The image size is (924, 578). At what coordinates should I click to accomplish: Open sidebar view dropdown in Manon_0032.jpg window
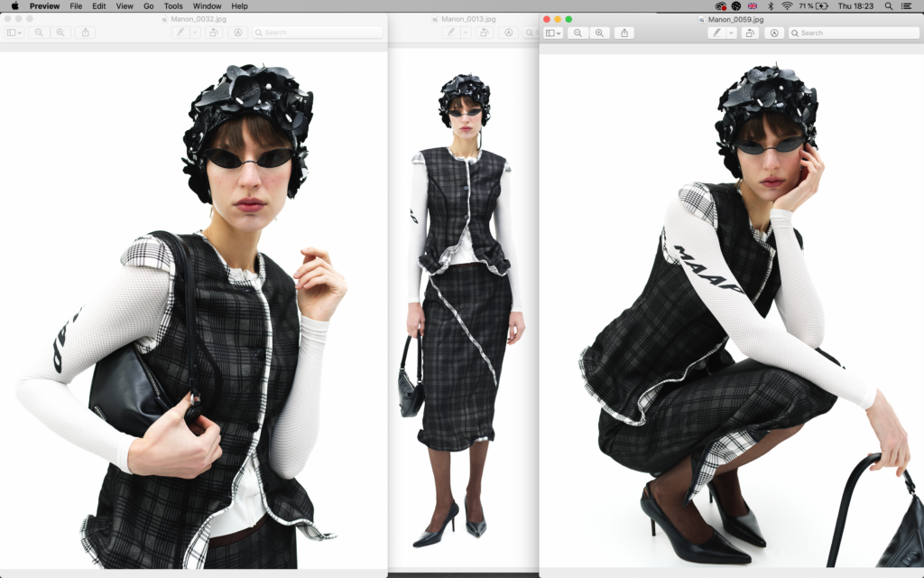pos(14,33)
